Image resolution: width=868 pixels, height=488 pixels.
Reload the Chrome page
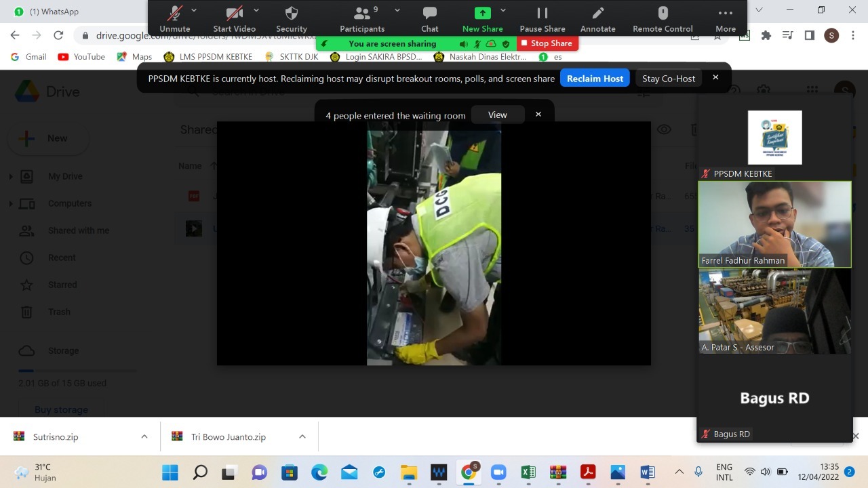[58, 35]
